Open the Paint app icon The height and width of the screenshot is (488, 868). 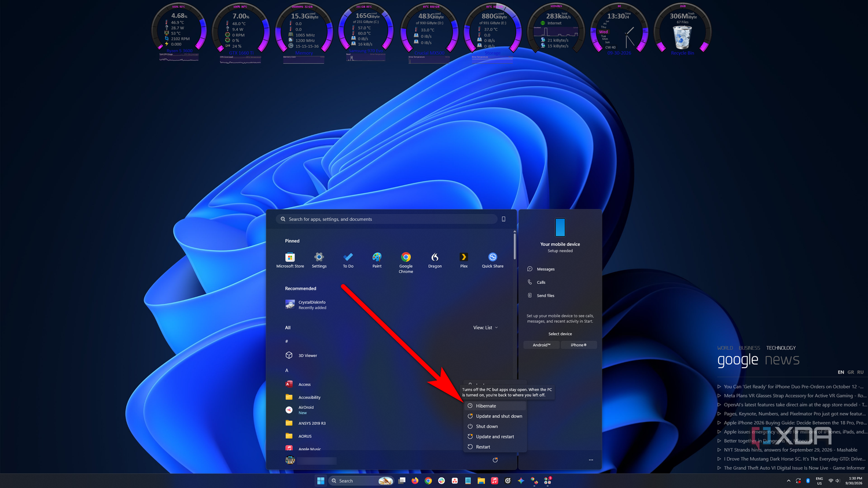pyautogui.click(x=377, y=260)
